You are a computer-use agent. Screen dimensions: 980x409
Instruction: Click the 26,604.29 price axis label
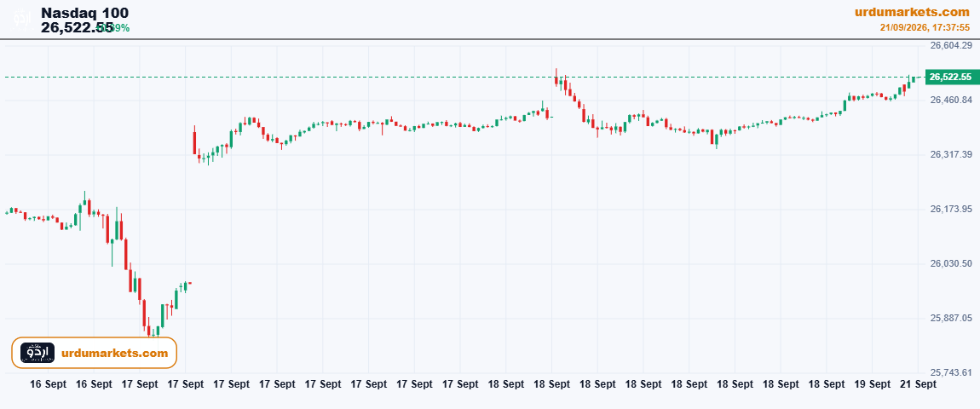tap(951, 45)
